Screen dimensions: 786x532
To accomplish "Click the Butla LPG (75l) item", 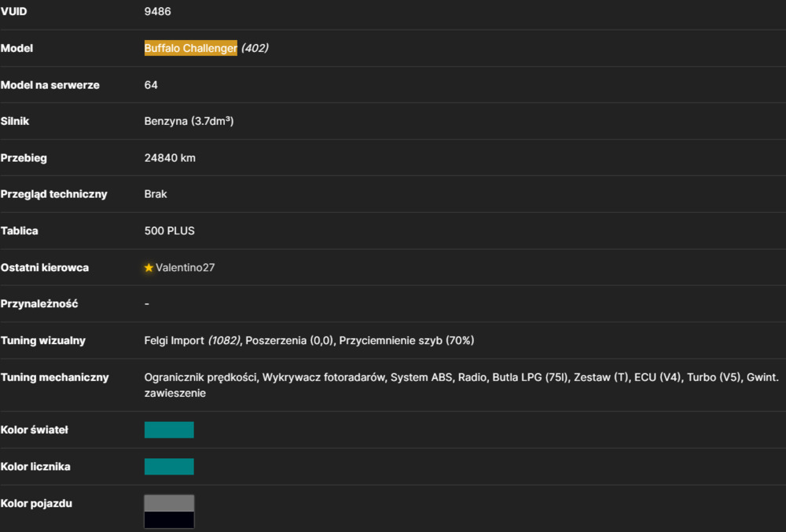I will tap(531, 378).
